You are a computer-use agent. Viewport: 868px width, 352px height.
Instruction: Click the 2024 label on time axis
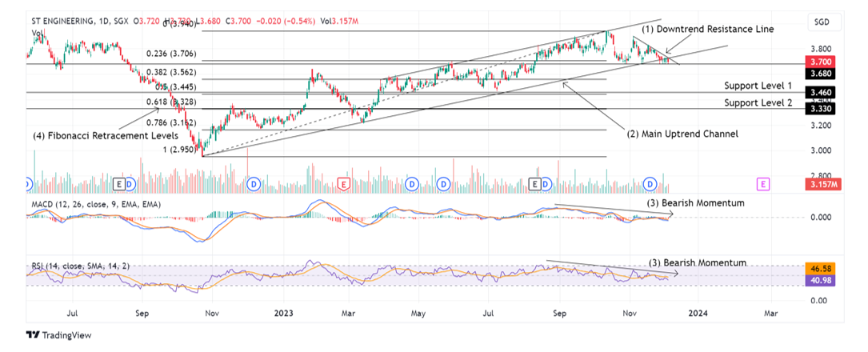(x=698, y=313)
